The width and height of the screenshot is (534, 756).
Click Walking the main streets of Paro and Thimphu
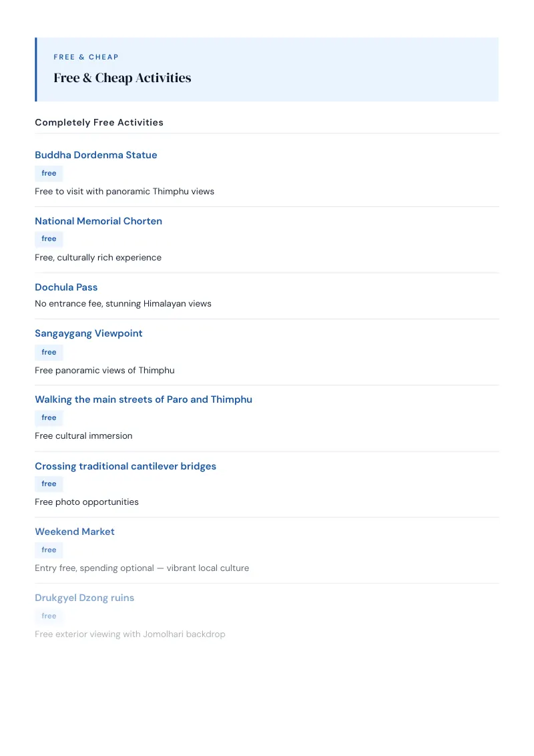pos(144,399)
